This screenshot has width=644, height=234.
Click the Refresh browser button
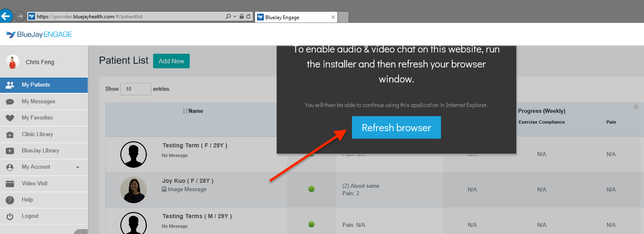click(x=396, y=127)
